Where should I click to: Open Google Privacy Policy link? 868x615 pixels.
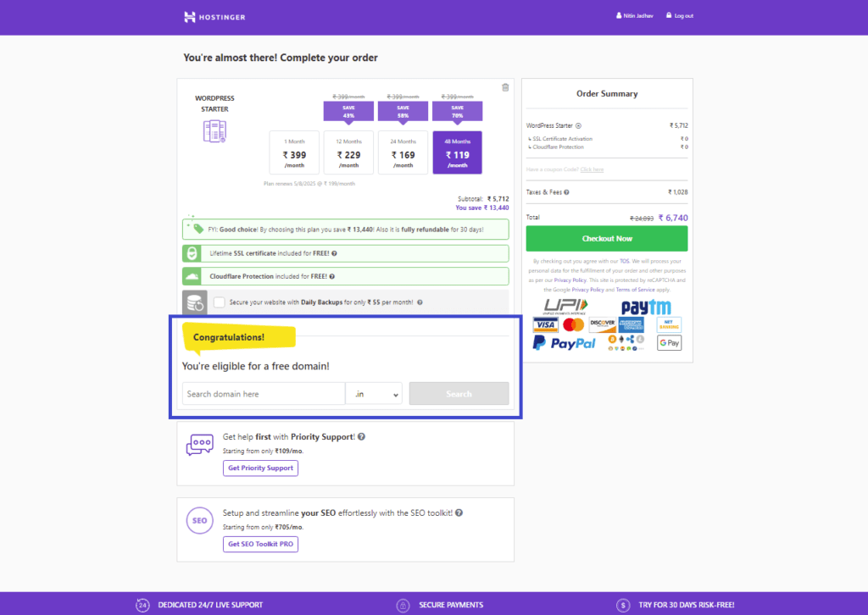pos(588,290)
